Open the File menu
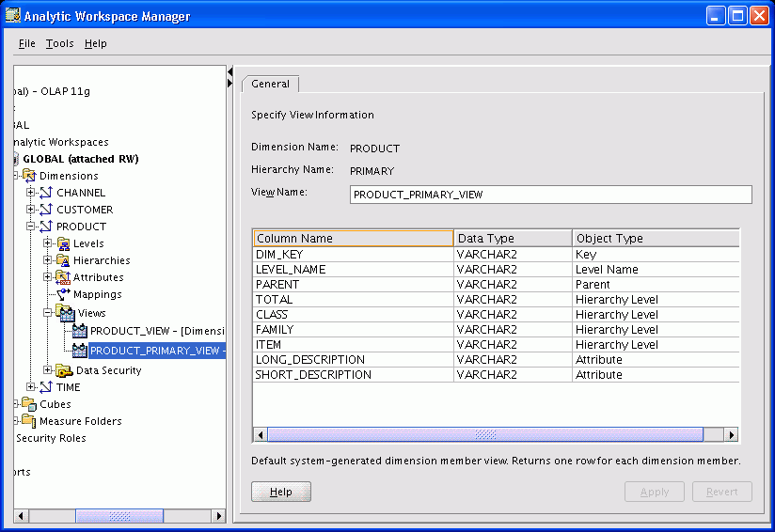 [x=26, y=43]
